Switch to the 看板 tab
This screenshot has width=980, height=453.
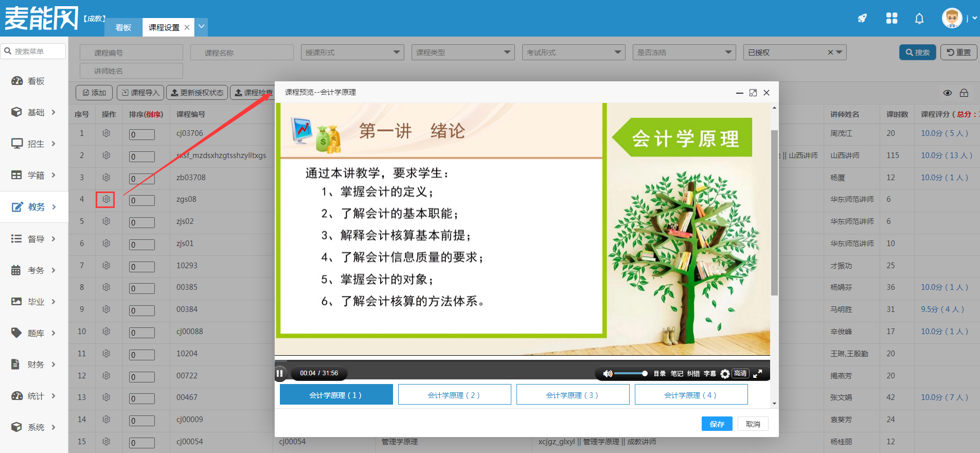click(x=123, y=27)
